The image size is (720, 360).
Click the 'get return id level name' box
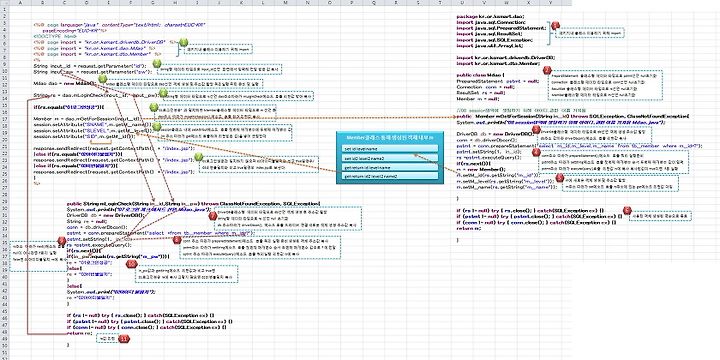pyautogui.click(x=390, y=168)
